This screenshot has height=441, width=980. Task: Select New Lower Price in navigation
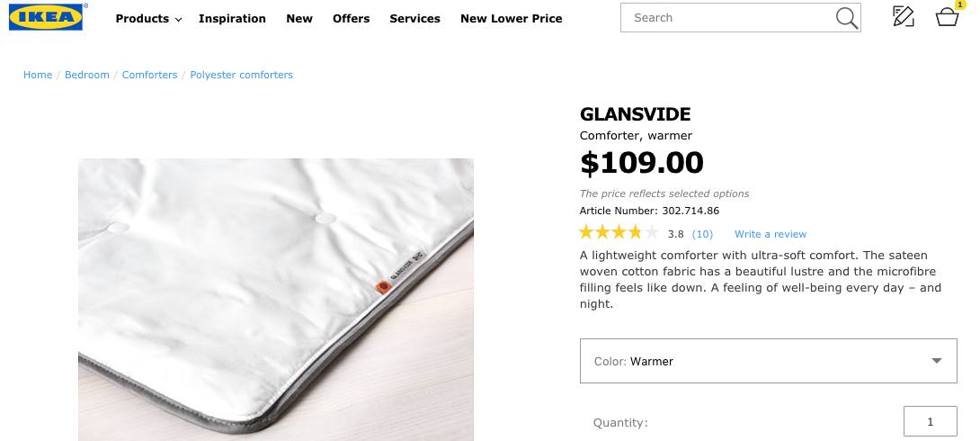[x=511, y=19]
